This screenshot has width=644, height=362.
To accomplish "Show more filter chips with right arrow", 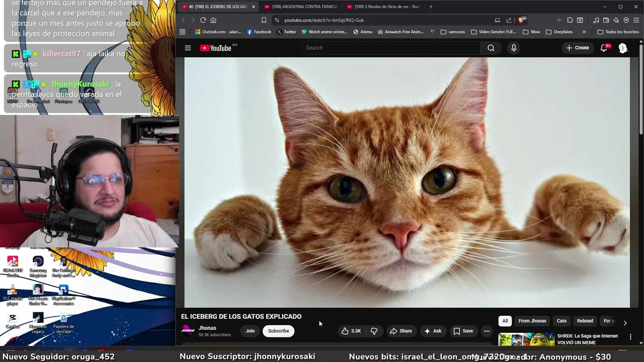I will (x=625, y=323).
